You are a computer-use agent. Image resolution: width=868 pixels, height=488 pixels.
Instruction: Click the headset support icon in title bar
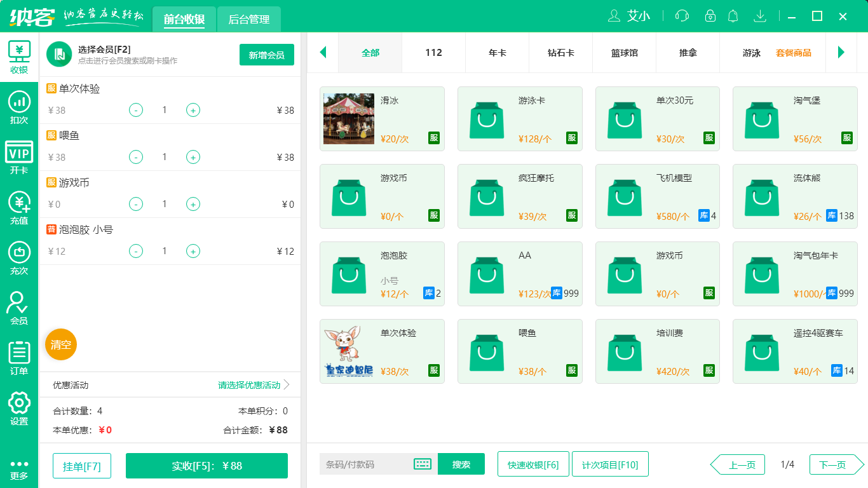tap(681, 16)
